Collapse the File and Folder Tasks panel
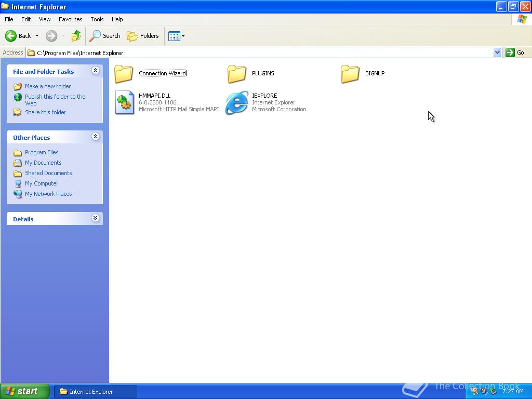 pos(96,71)
